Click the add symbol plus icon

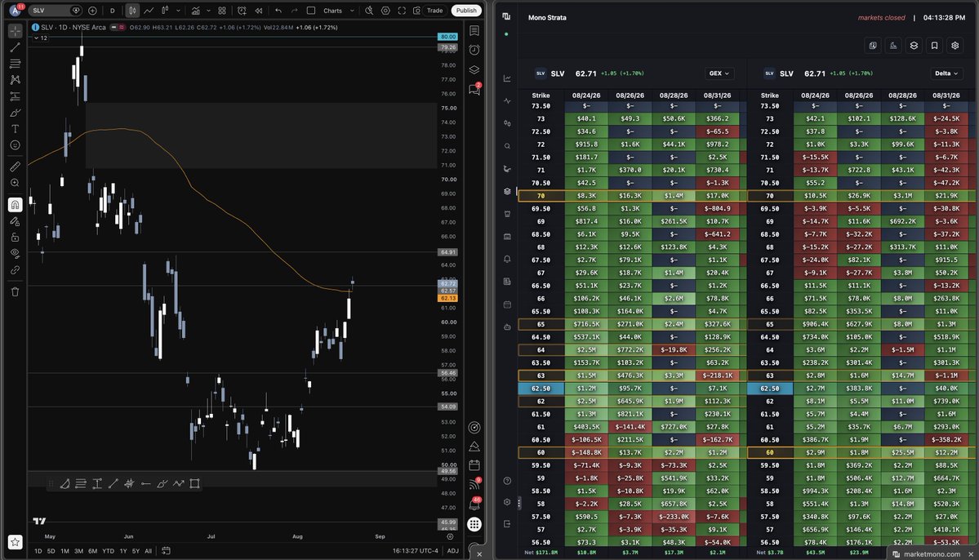92,11
